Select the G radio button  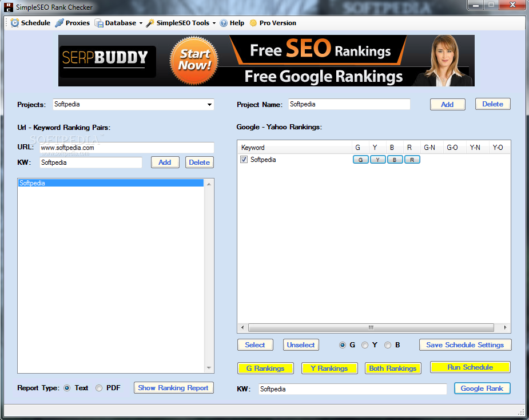[343, 345]
